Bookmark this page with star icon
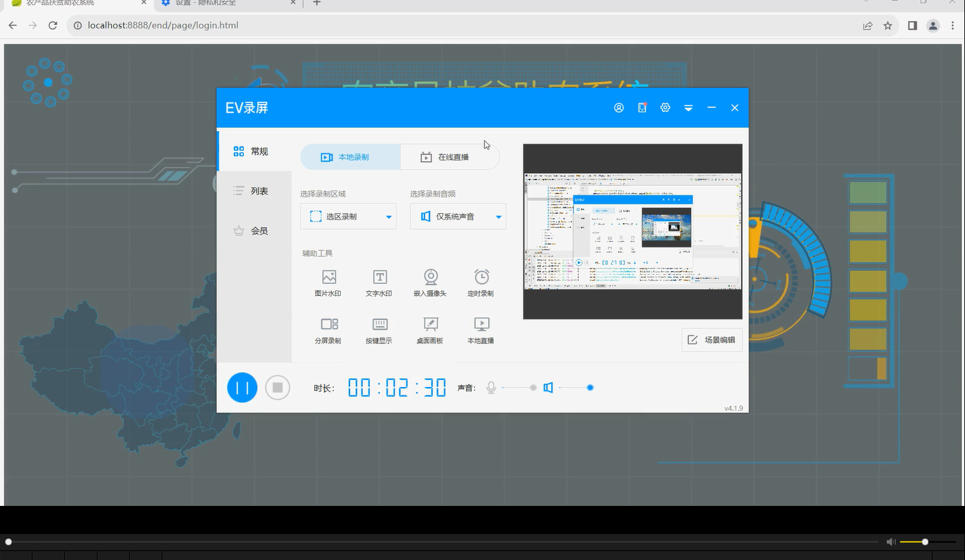Image resolution: width=965 pixels, height=560 pixels. [888, 25]
